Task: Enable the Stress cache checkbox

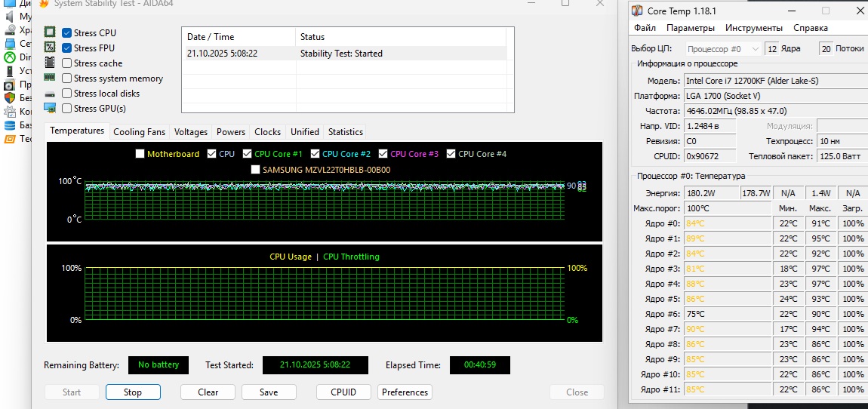Action: [67, 63]
